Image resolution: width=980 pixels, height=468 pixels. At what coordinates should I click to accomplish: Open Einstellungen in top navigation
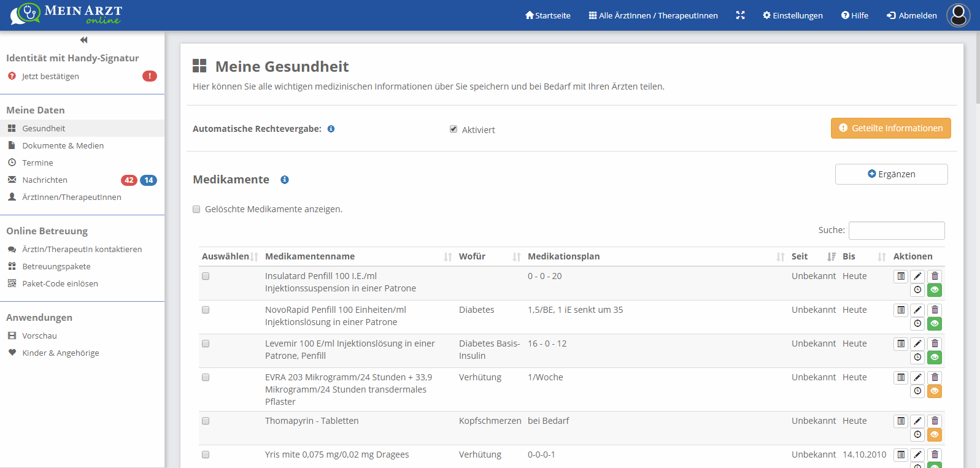(x=793, y=15)
